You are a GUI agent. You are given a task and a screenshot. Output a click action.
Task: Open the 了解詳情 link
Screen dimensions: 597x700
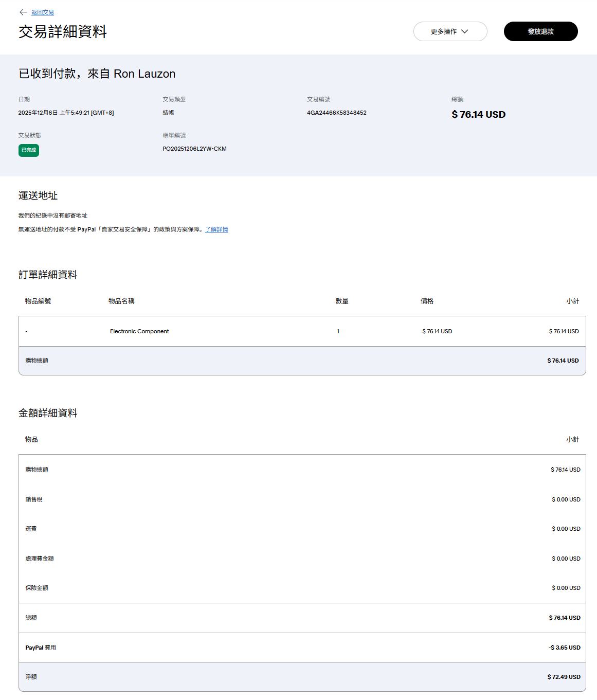[216, 229]
